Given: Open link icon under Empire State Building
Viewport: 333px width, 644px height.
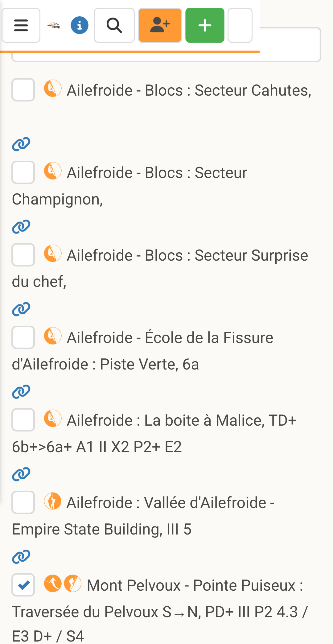Looking at the screenshot, I should 21,557.
